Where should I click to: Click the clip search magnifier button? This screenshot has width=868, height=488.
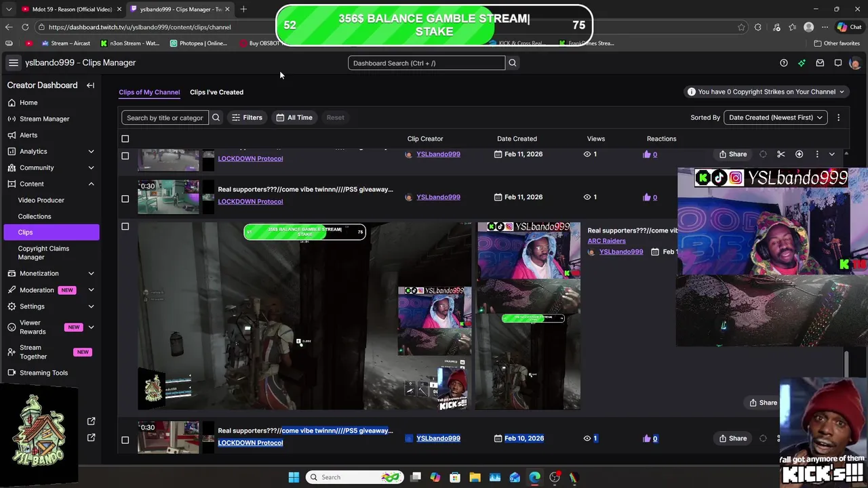coord(216,117)
